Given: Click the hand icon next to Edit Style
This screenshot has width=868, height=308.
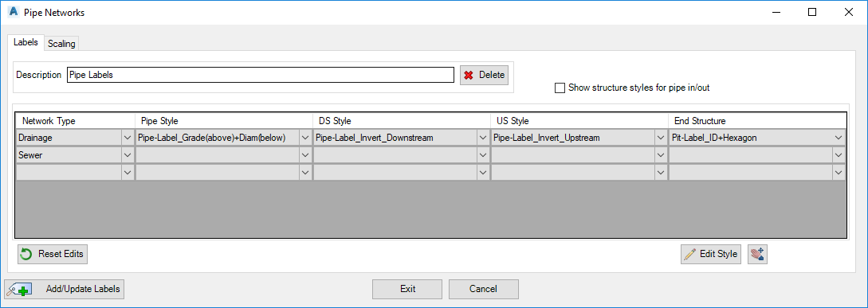Looking at the screenshot, I should coord(757,254).
